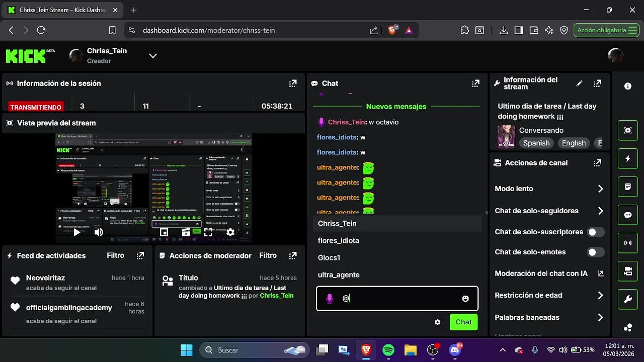Click the Kick logo

click(30, 56)
